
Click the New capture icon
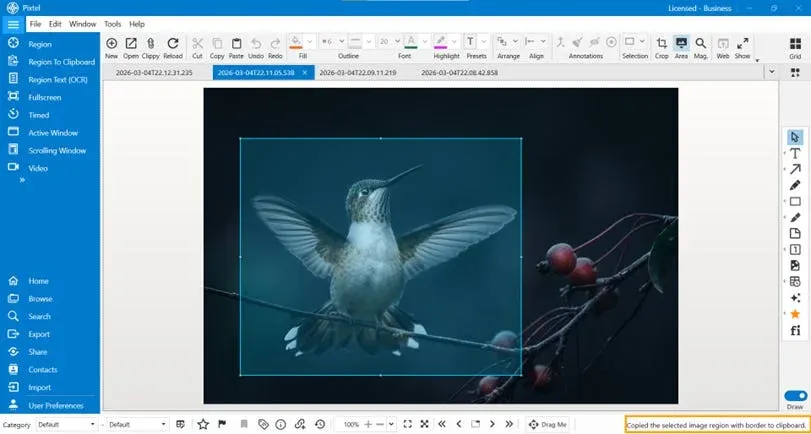click(111, 43)
